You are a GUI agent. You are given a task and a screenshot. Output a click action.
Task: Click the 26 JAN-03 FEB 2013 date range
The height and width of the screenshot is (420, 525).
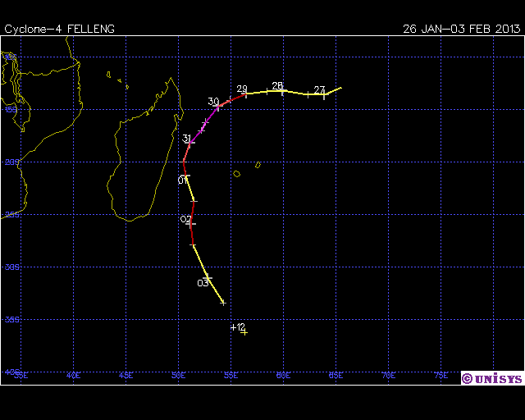pyautogui.click(x=461, y=29)
